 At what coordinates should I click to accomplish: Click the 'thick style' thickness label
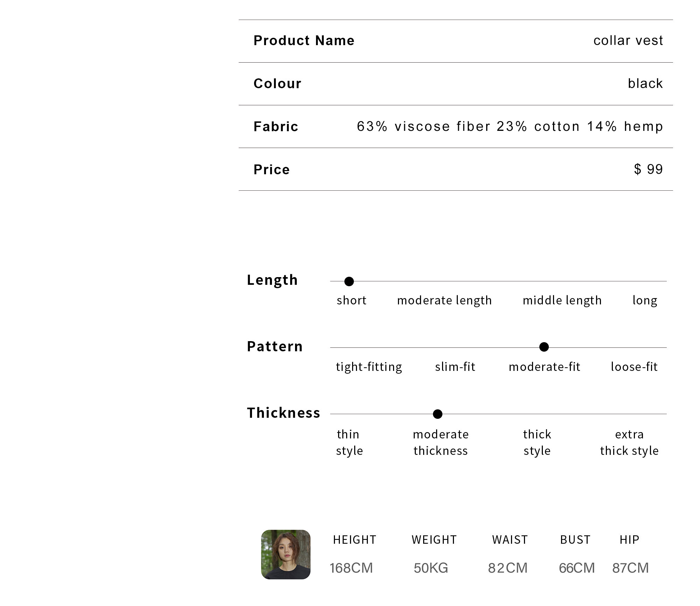click(537, 443)
